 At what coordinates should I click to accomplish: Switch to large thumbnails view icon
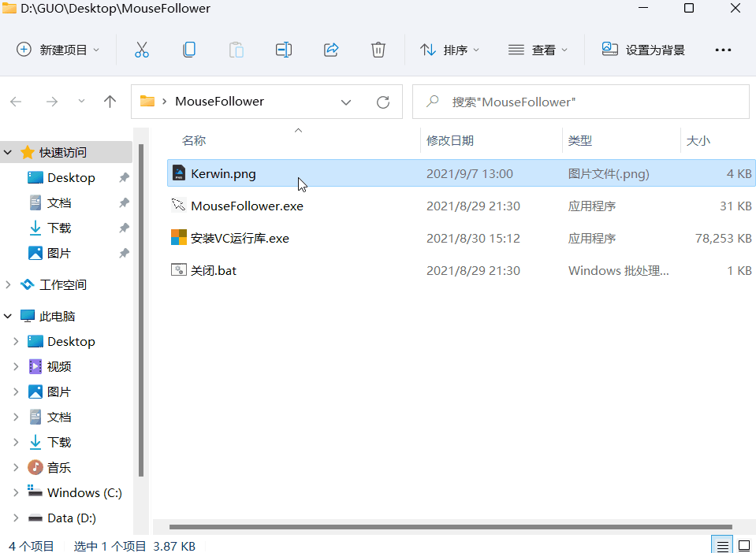tap(743, 545)
